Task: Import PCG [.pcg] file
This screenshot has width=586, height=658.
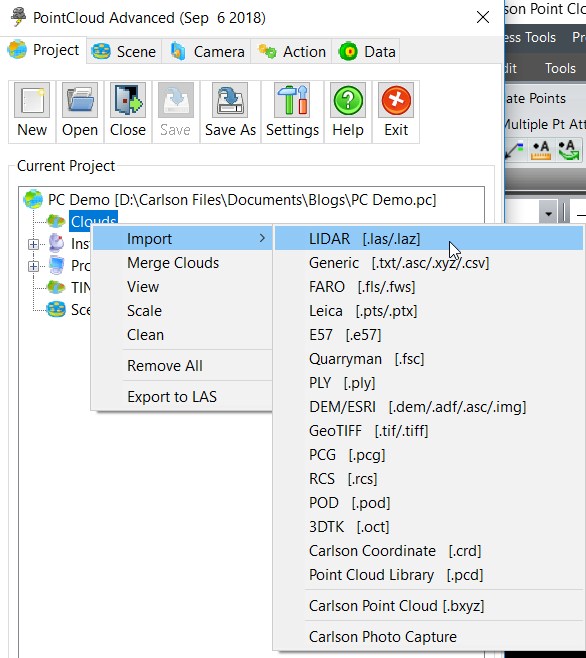Action: [x=429, y=454]
